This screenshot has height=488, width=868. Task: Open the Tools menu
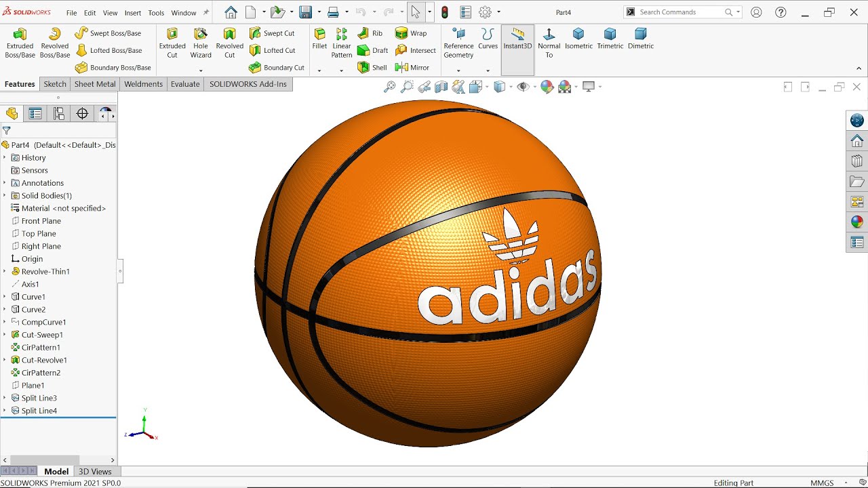point(156,13)
